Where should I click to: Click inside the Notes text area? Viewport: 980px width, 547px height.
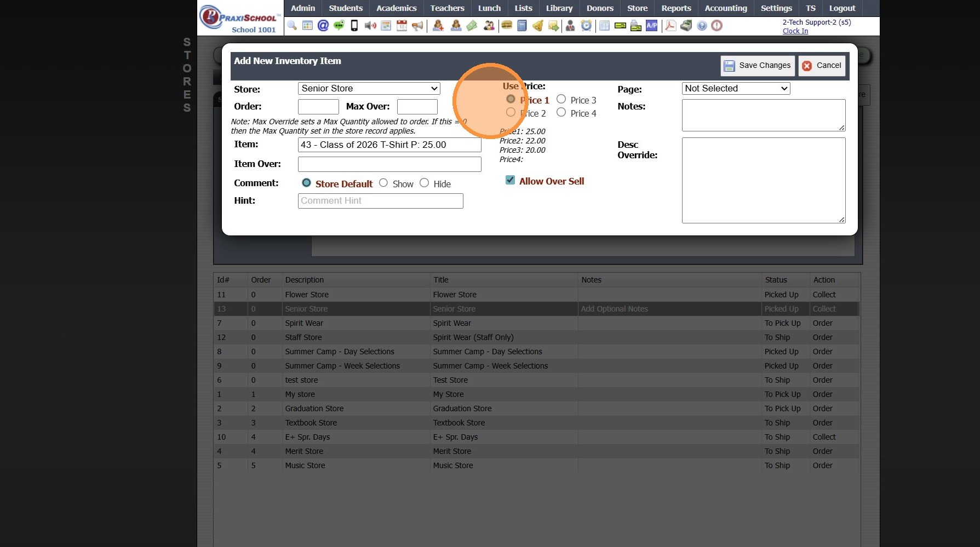[x=764, y=115]
